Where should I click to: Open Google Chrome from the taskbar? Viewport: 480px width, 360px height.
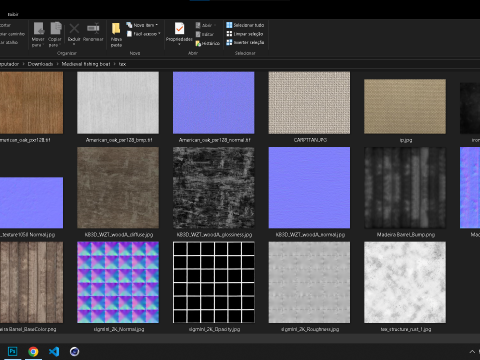33,351
